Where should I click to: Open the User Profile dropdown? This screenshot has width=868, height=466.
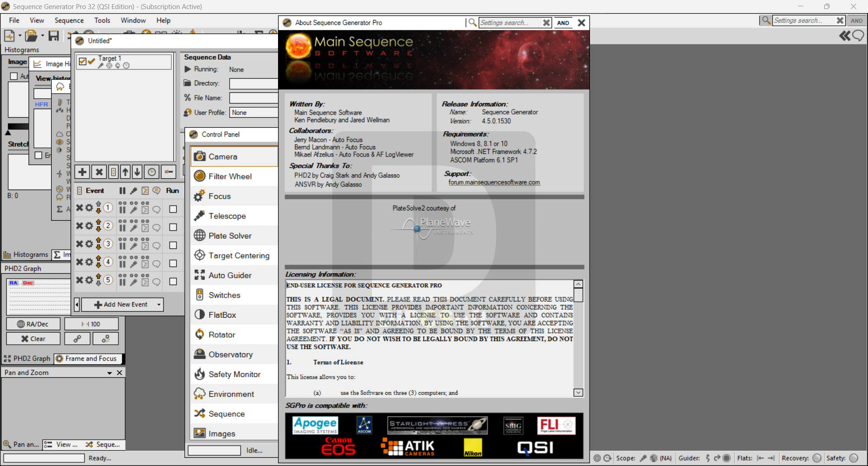pos(254,113)
